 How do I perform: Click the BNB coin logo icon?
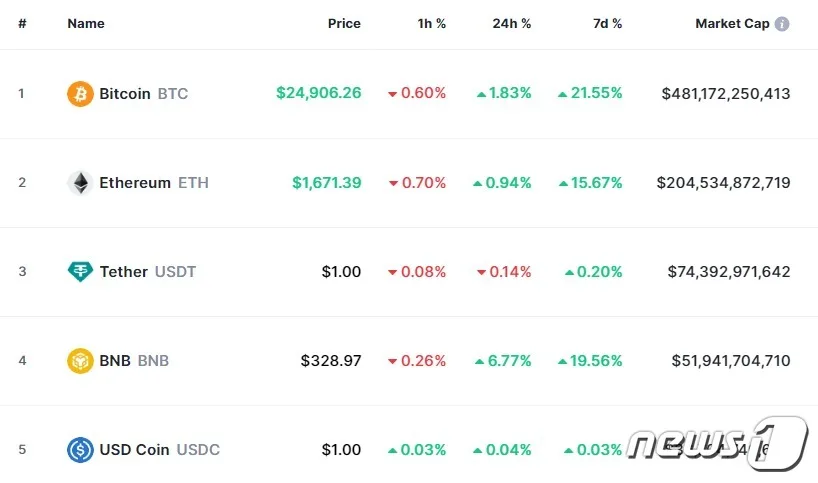(80, 361)
